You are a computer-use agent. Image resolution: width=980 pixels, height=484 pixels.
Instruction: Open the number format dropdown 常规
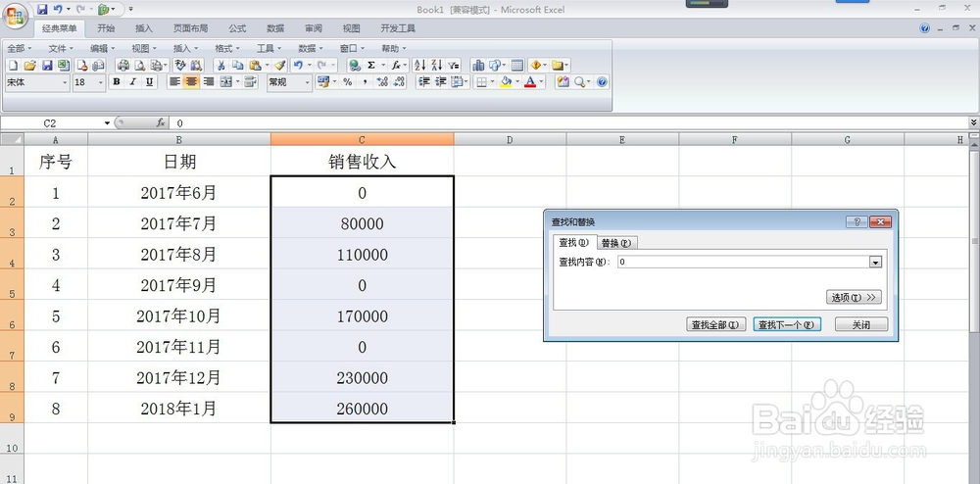click(x=307, y=82)
